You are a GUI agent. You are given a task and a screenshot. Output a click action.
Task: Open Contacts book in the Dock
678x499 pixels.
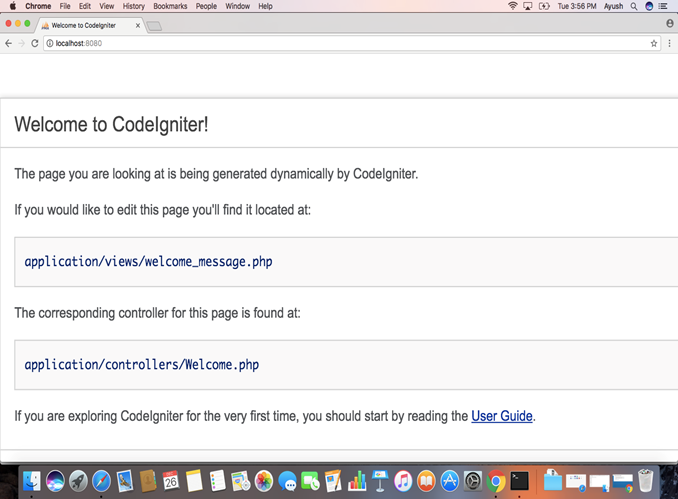tap(148, 481)
